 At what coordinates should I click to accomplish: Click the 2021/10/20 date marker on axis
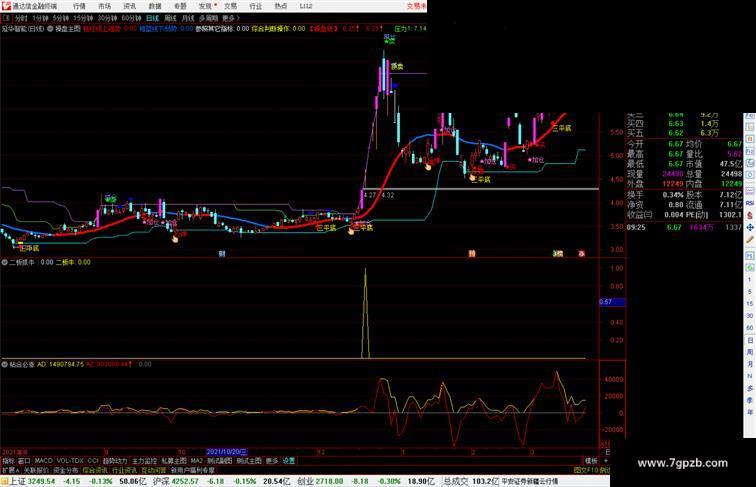pyautogui.click(x=227, y=452)
